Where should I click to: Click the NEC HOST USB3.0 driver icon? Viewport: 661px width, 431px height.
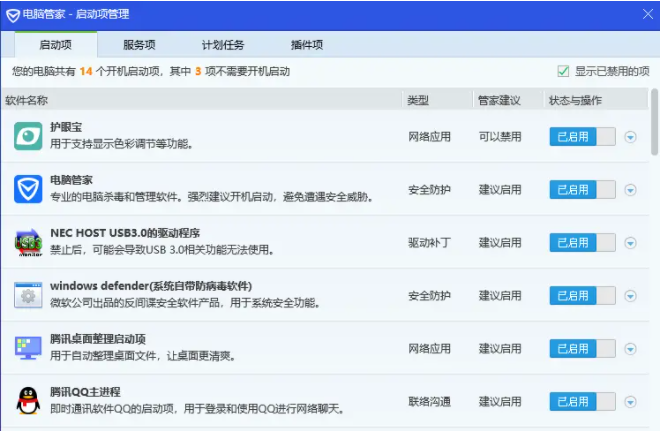pos(28,242)
